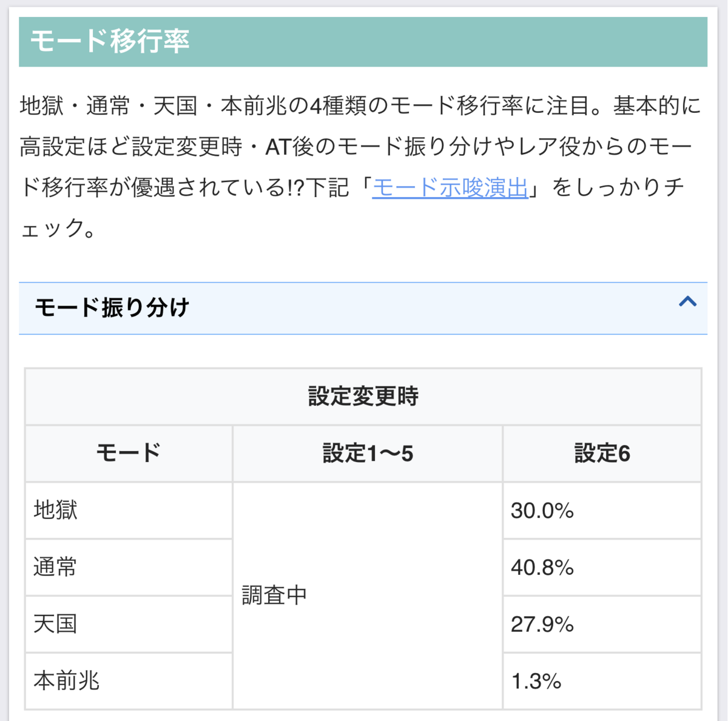Select the 地獄 mode row cell

(129, 511)
